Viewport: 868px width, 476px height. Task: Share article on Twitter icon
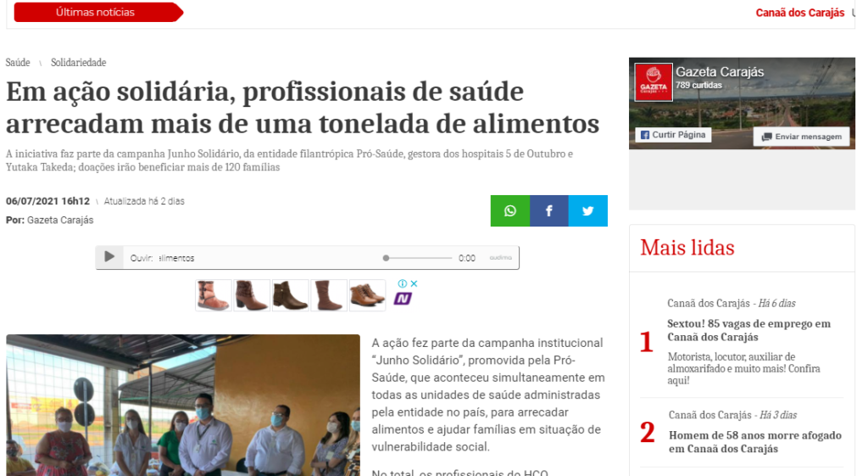pyautogui.click(x=588, y=210)
